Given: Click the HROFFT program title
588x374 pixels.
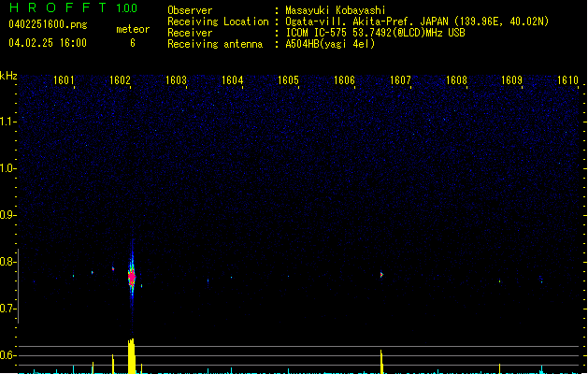Looking at the screenshot, I should [x=56, y=8].
